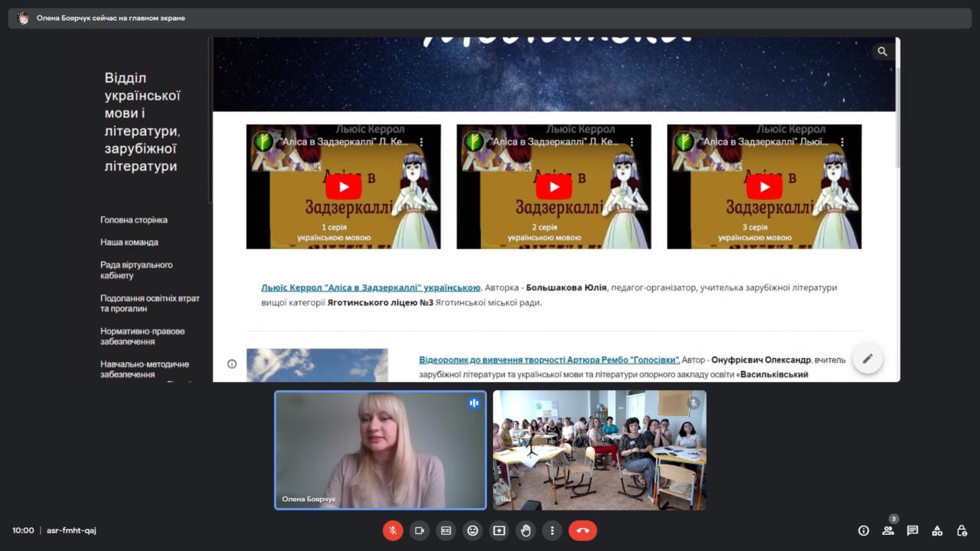
Task: Leave the call with the red hang-up button
Action: tap(583, 530)
